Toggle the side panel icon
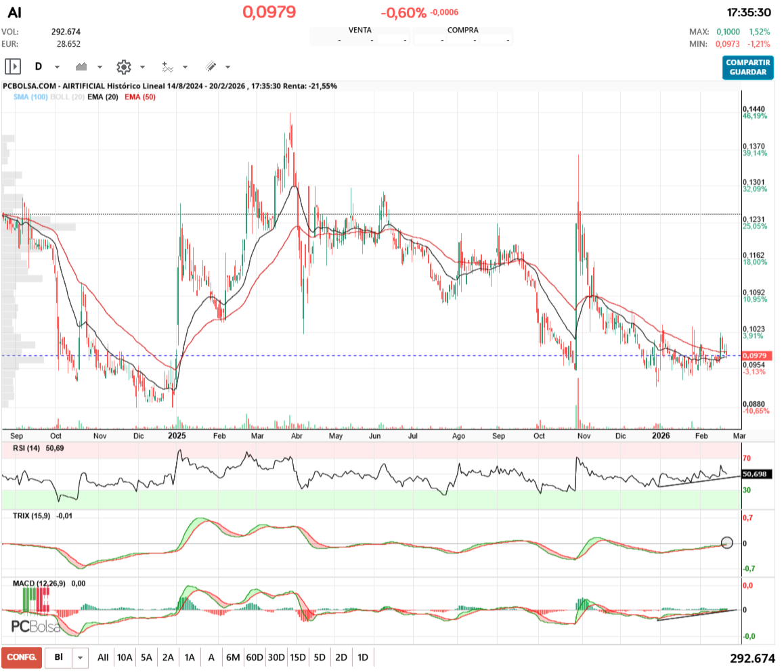Image resolution: width=784 pixels, height=672 pixels. 13,66
